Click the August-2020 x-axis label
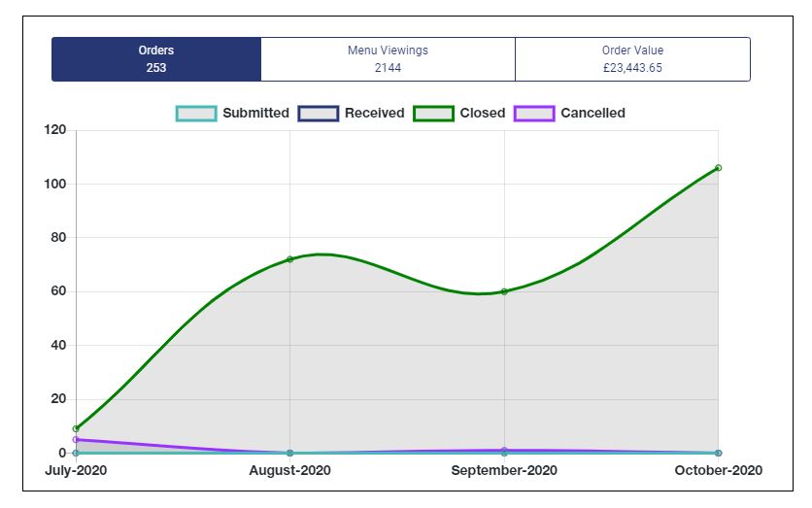 coord(289,471)
